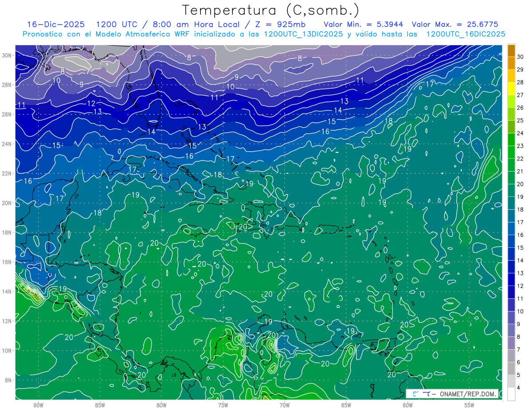Viewport: 532px width, 411px height.
Task: Click the 18N latitude axis label
Action: pos(7,232)
